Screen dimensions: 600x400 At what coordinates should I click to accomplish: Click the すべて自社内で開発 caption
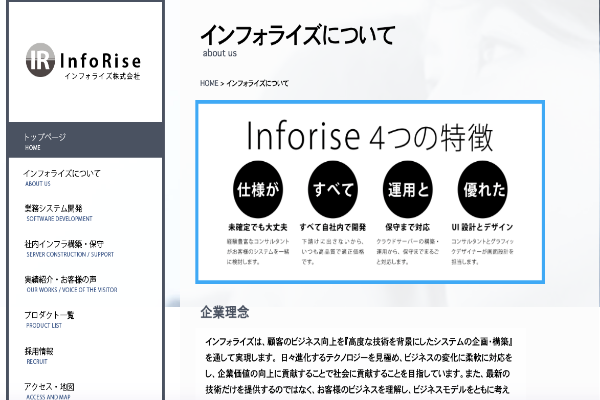(333, 227)
